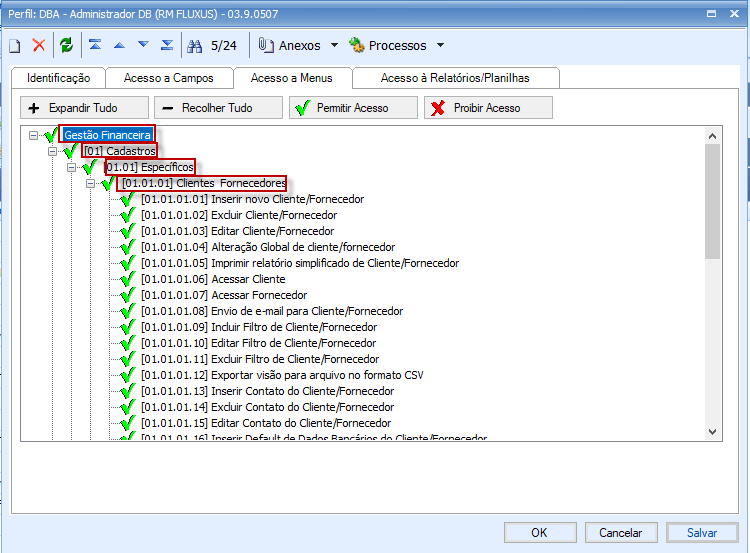Collapse the [01.01.01] Clientes Fornecedores node
Viewport: 750px width, 553px height.
pyautogui.click(x=90, y=183)
